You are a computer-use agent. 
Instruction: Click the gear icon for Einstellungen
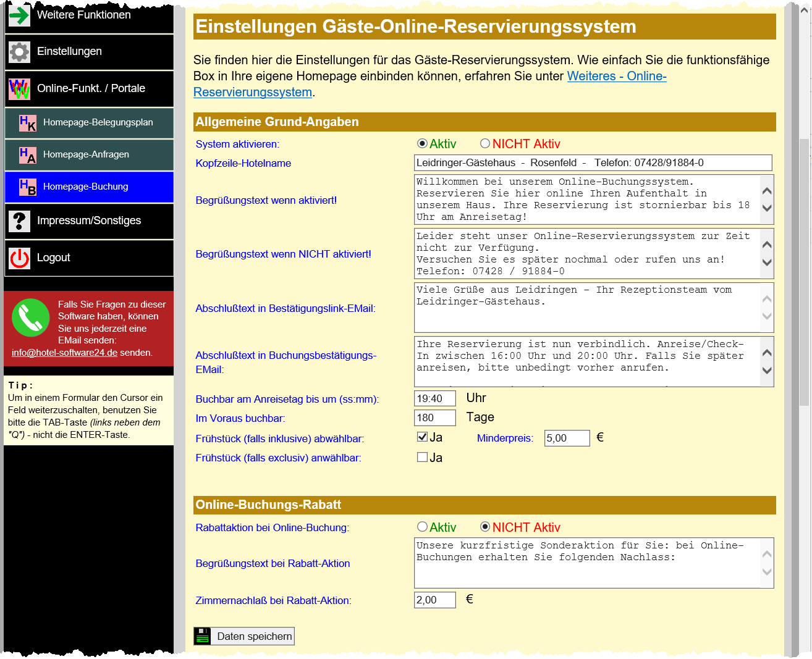(19, 52)
